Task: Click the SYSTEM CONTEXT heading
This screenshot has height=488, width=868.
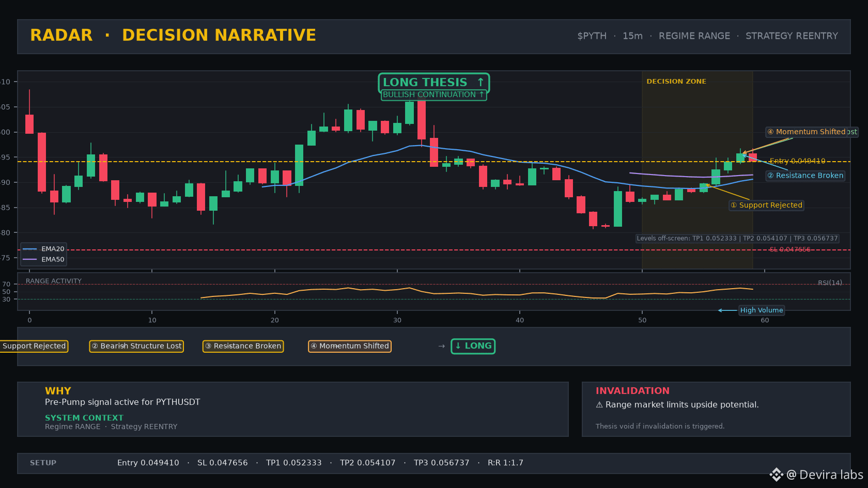Action: [84, 418]
